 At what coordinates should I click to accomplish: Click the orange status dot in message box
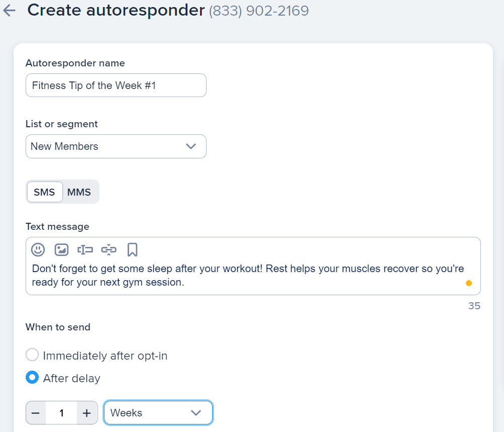coord(469,283)
